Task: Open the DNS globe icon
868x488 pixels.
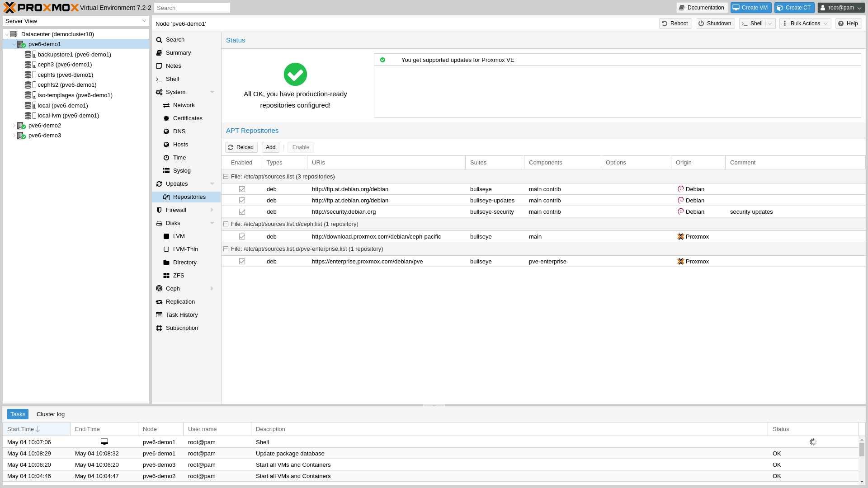Action: [x=166, y=131]
